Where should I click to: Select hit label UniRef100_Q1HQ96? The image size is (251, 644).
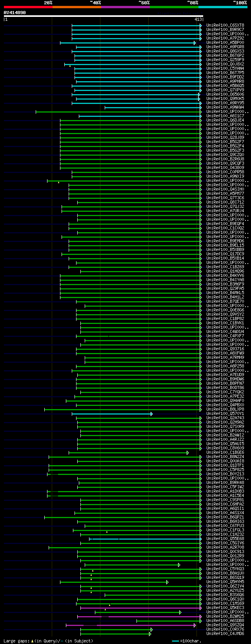coord(225,271)
